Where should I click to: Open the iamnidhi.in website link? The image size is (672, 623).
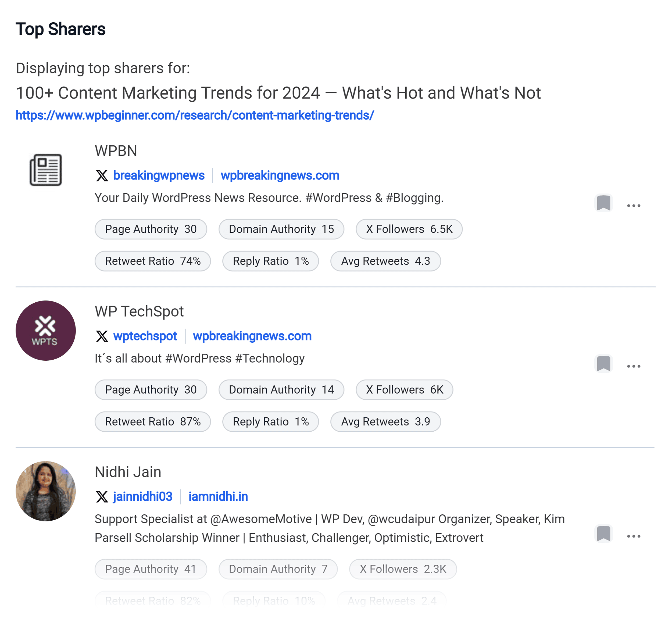click(x=219, y=497)
